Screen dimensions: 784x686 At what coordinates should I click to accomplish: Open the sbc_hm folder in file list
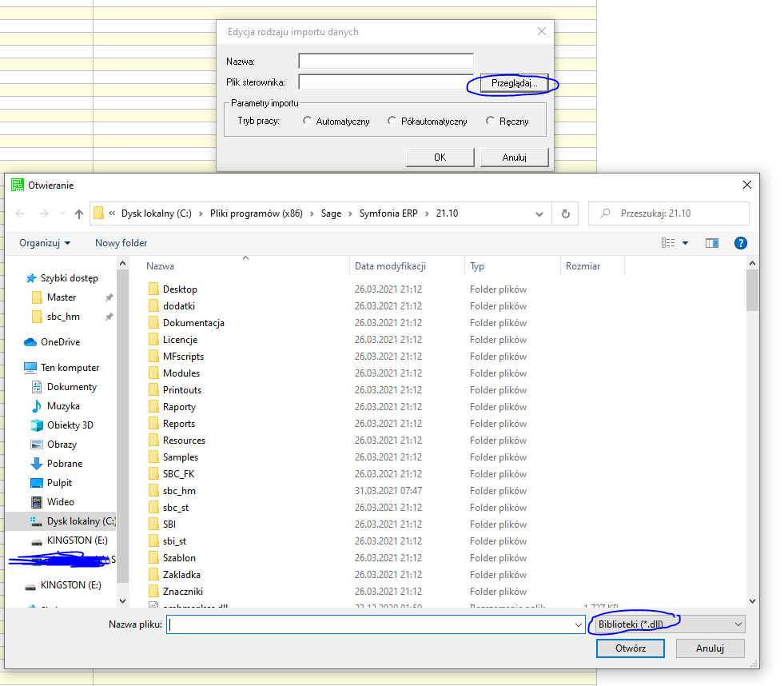pyautogui.click(x=178, y=491)
